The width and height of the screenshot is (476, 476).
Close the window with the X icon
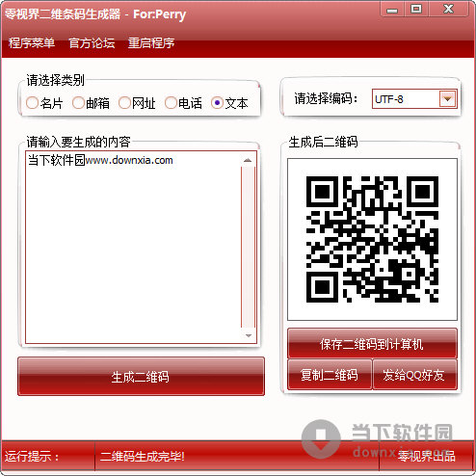448,9
